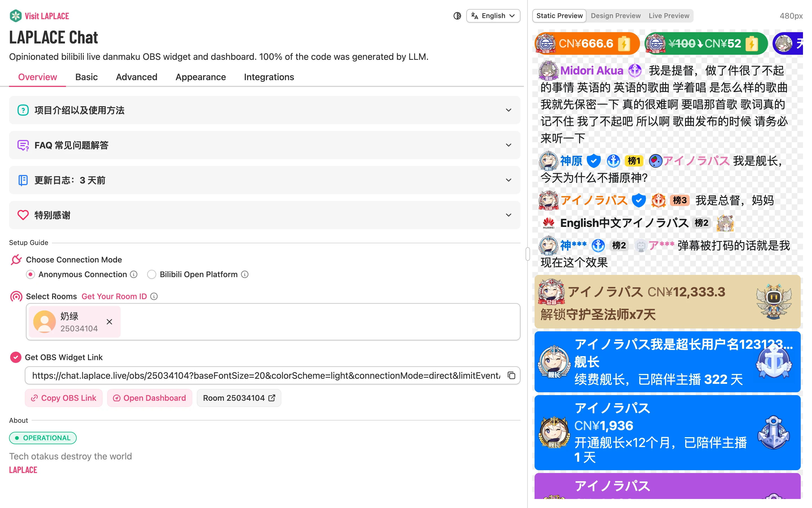Click the Open Dashboard button
812x508 pixels.
tap(149, 398)
